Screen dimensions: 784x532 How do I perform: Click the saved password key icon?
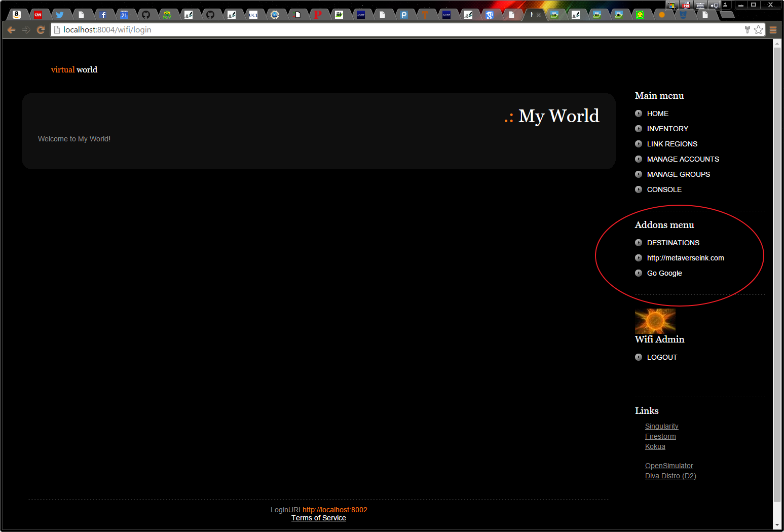(x=748, y=30)
